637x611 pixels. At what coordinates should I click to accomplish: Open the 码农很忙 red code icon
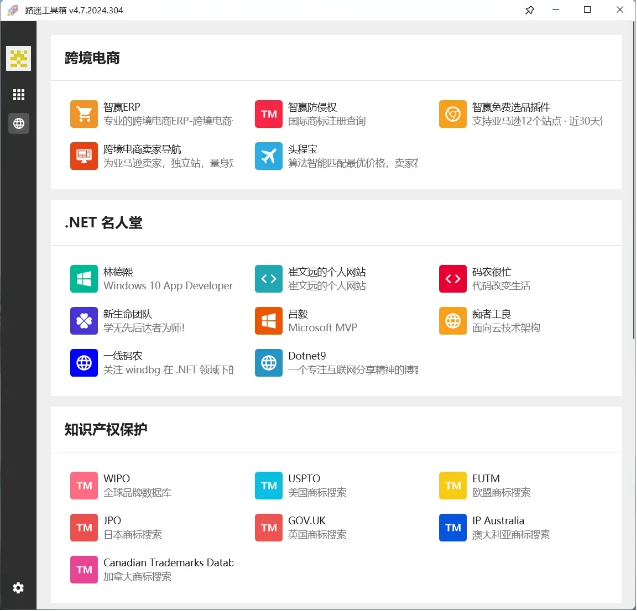click(453, 279)
